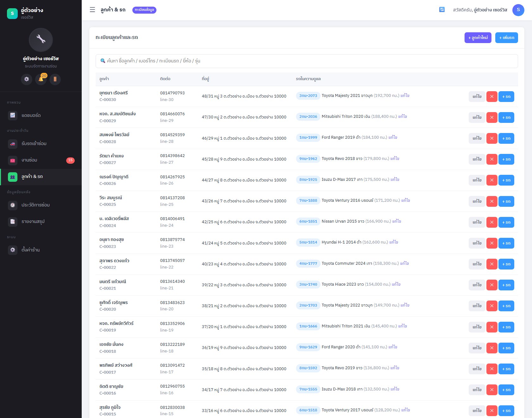This screenshot has height=418, width=532.
Task: Edit customer ยุทธนา เรืองศรี row button
Action: tap(477, 97)
